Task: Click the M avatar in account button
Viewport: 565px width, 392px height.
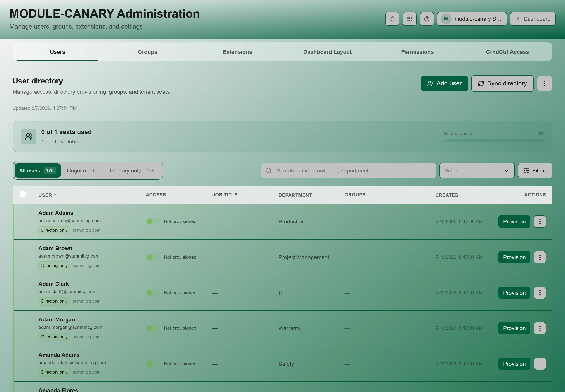Action: [446, 19]
